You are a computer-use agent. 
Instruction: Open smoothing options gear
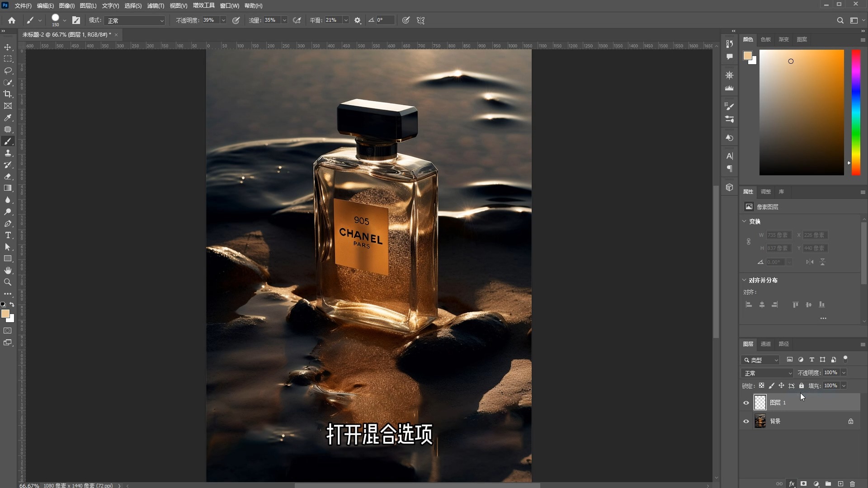click(358, 20)
